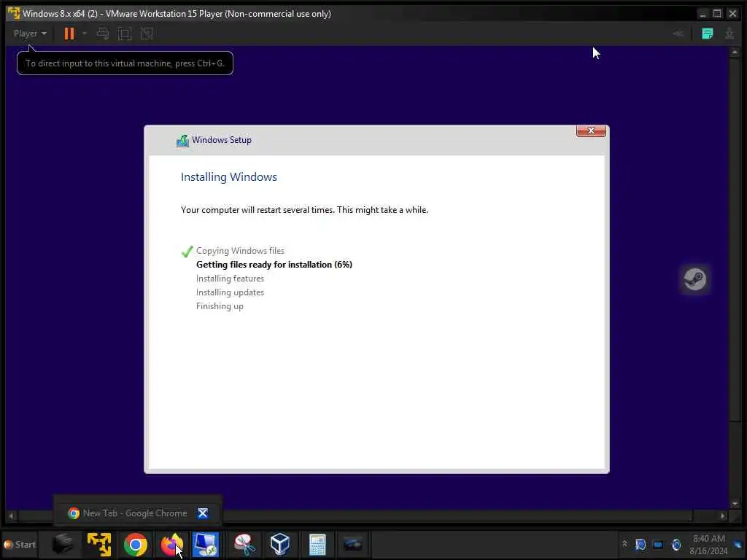The height and width of the screenshot is (560, 747).
Task: Click the vertical scrollbar up arrow
Action: tap(735, 52)
